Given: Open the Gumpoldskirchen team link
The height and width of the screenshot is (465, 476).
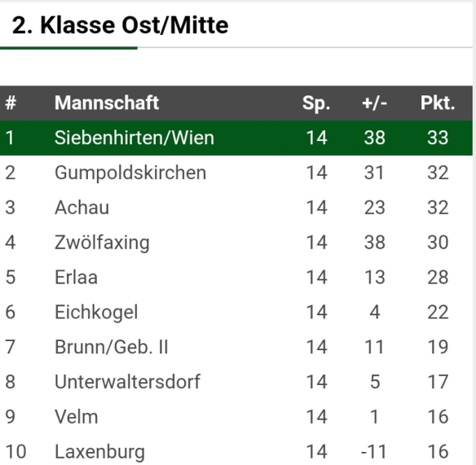Looking at the screenshot, I should click(130, 173).
